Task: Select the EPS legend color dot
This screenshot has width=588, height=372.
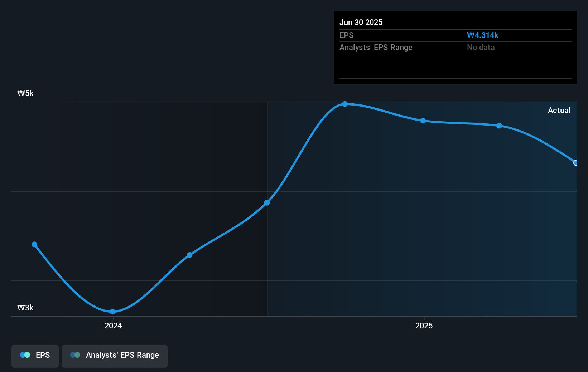Action: [x=25, y=355]
